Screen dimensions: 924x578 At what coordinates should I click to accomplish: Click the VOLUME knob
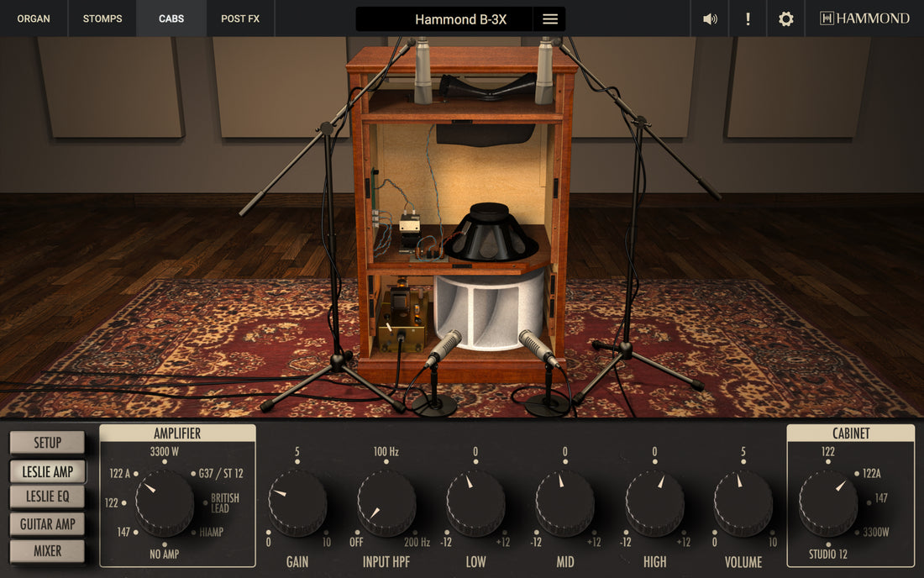tap(743, 502)
